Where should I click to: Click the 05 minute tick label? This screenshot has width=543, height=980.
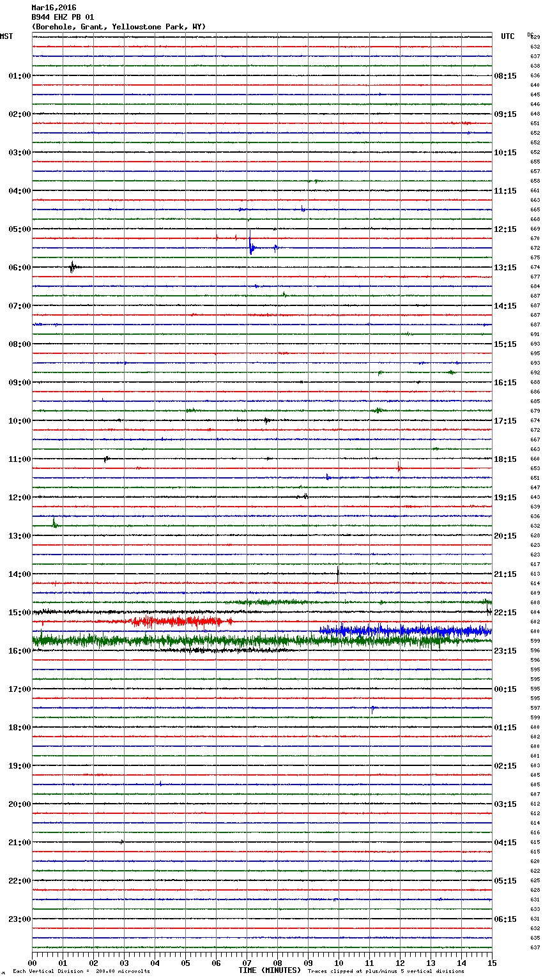185,963
